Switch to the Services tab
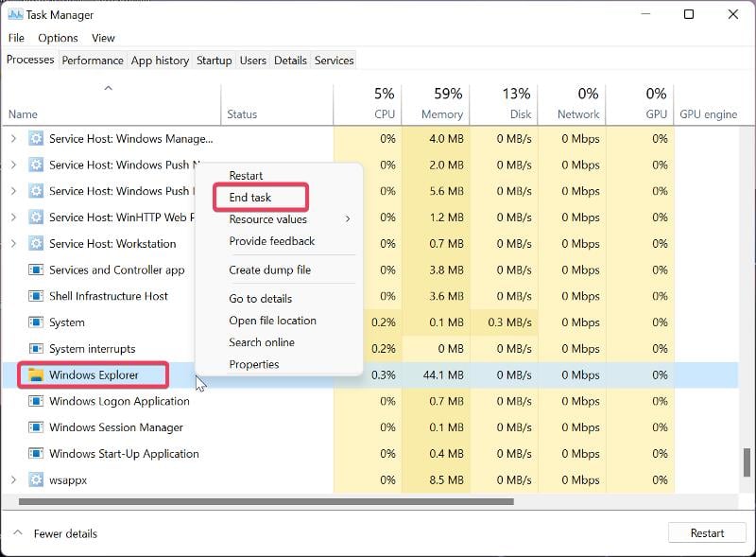Image resolution: width=756 pixels, height=557 pixels. tap(335, 61)
